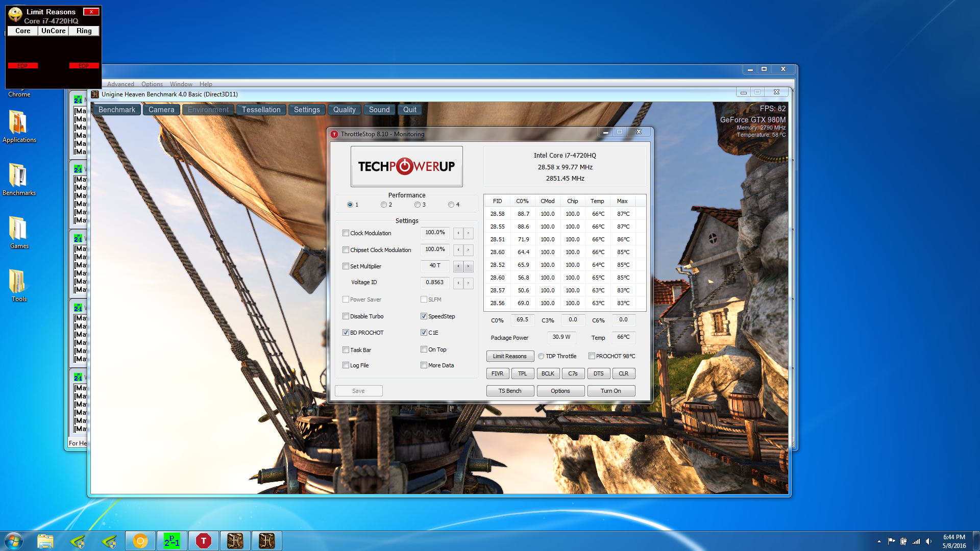Screen dimensions: 980x551
Task: Show hidden tray icons arrow
Action: click(x=879, y=541)
